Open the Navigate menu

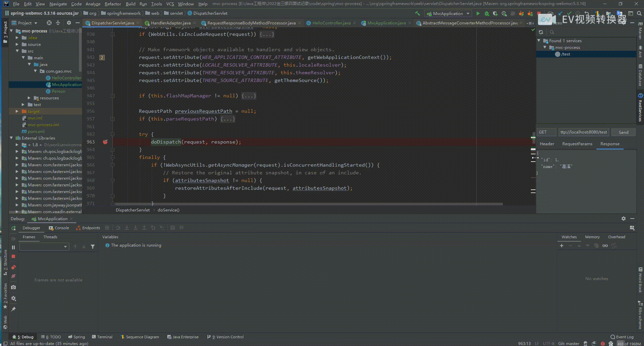(x=58, y=4)
